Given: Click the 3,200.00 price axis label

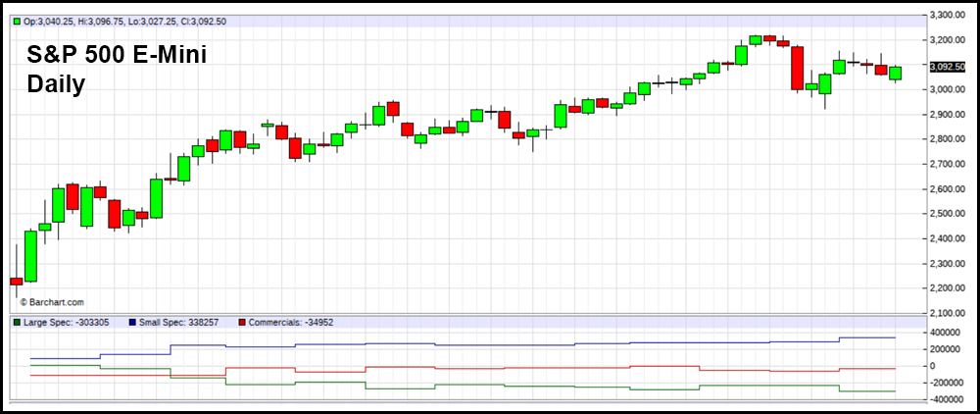Looking at the screenshot, I should tap(948, 40).
